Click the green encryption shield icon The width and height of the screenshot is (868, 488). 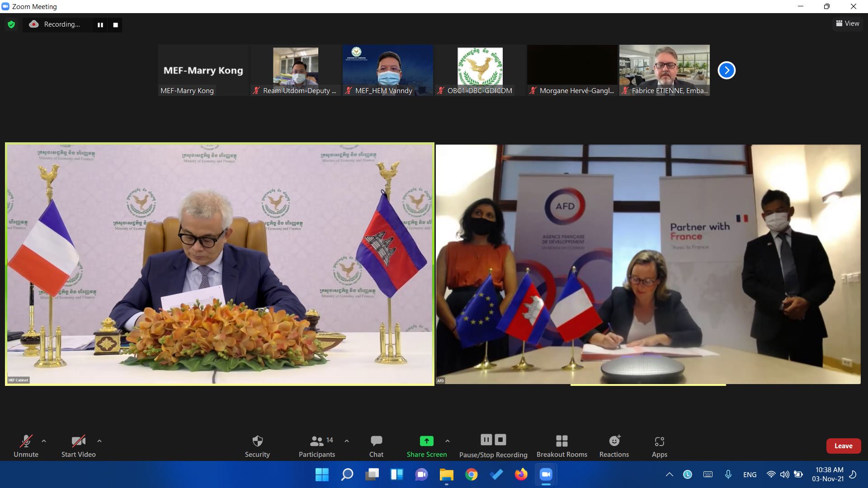pos(11,24)
